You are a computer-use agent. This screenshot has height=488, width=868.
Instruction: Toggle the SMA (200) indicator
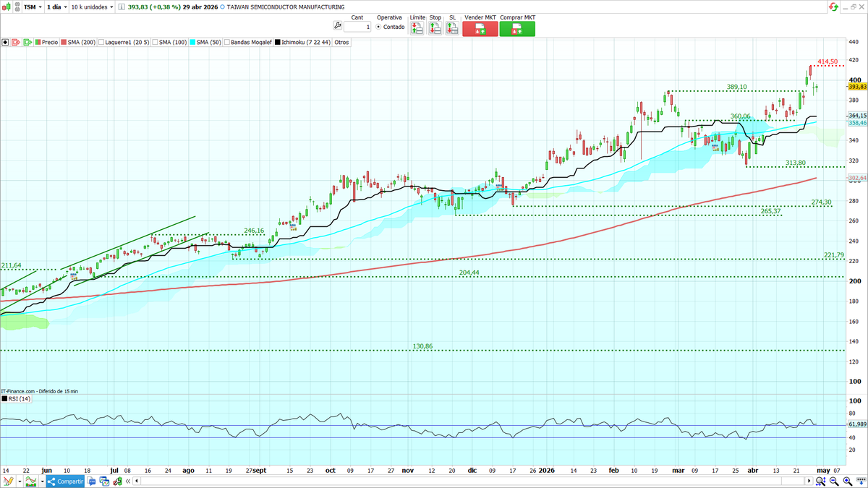[x=78, y=42]
